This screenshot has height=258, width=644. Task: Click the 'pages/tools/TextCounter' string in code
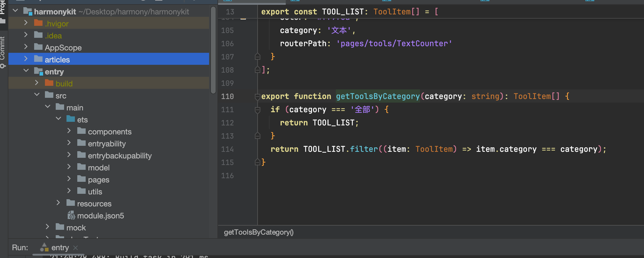[x=394, y=43]
